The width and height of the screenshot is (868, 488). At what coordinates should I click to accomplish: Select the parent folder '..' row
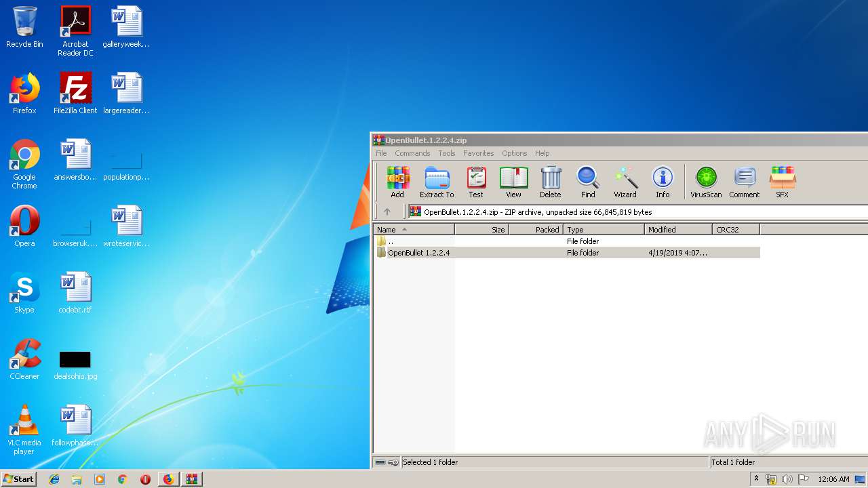coord(567,241)
